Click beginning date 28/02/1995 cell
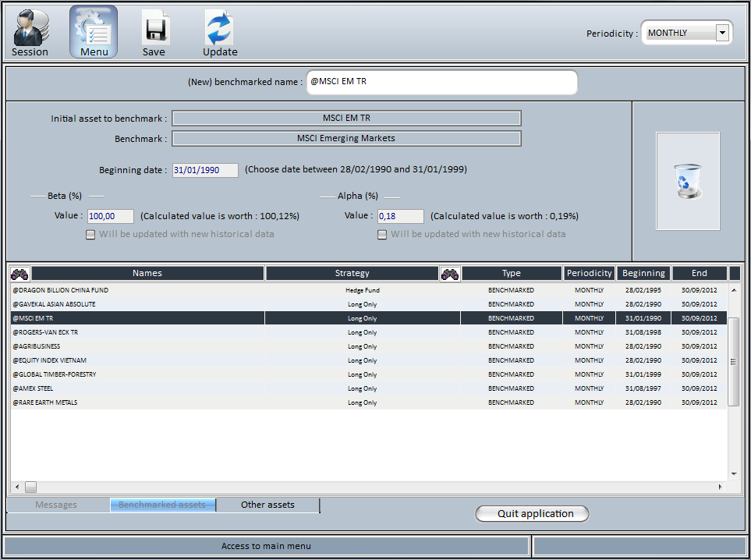The width and height of the screenshot is (751, 560). [643, 290]
